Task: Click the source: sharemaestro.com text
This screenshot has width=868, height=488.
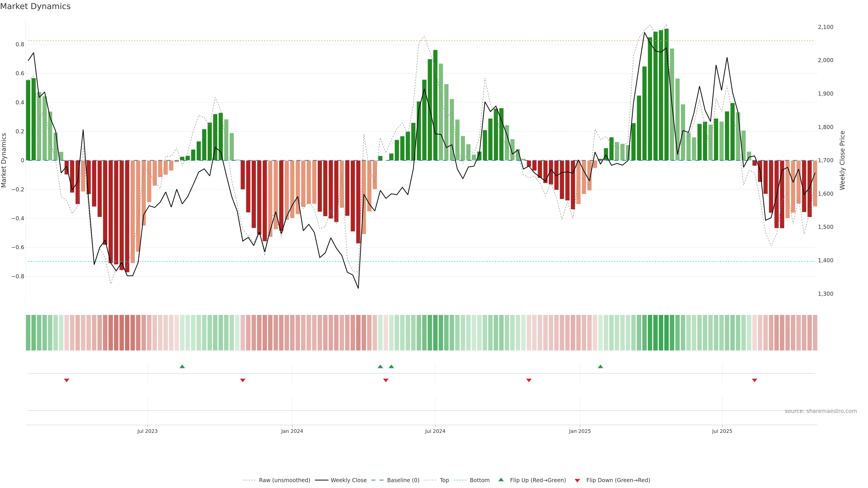Action: tap(821, 411)
